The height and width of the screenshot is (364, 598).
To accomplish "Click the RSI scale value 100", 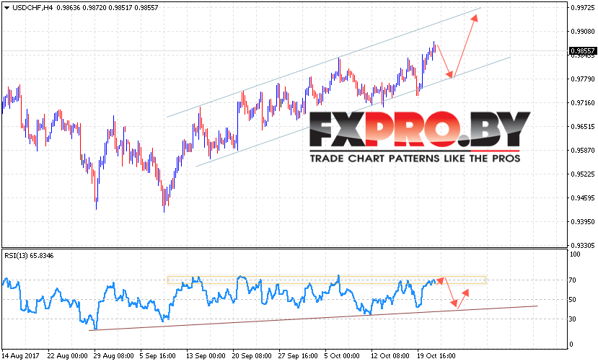I will (574, 254).
